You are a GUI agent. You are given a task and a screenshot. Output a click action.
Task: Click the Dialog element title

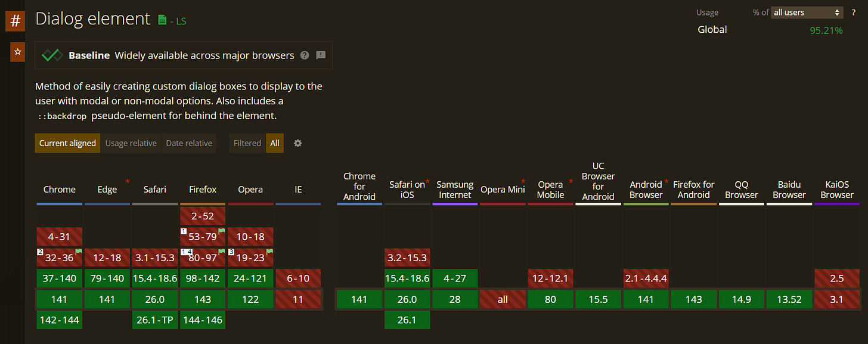tap(93, 18)
